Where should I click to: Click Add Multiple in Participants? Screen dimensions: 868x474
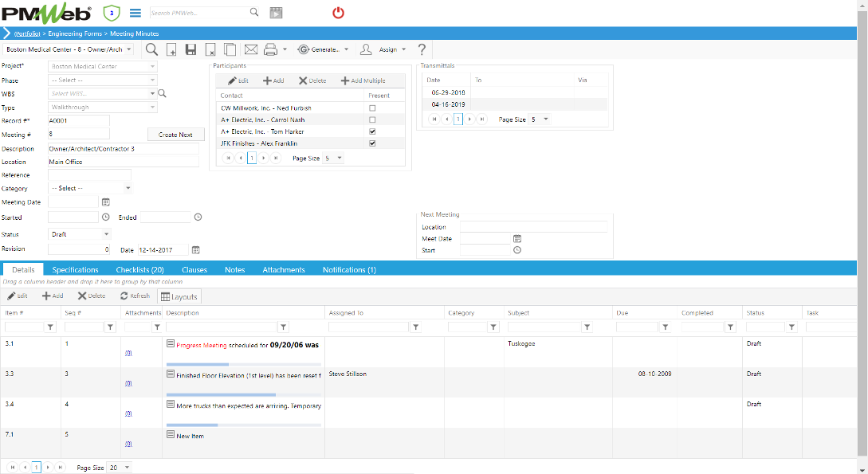coord(363,80)
